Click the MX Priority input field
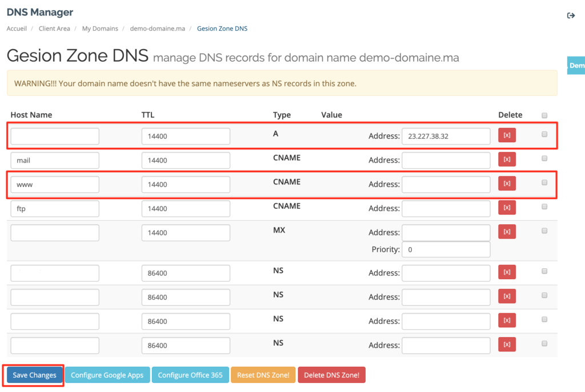Image resolution: width=585 pixels, height=392 pixels. tap(446, 249)
